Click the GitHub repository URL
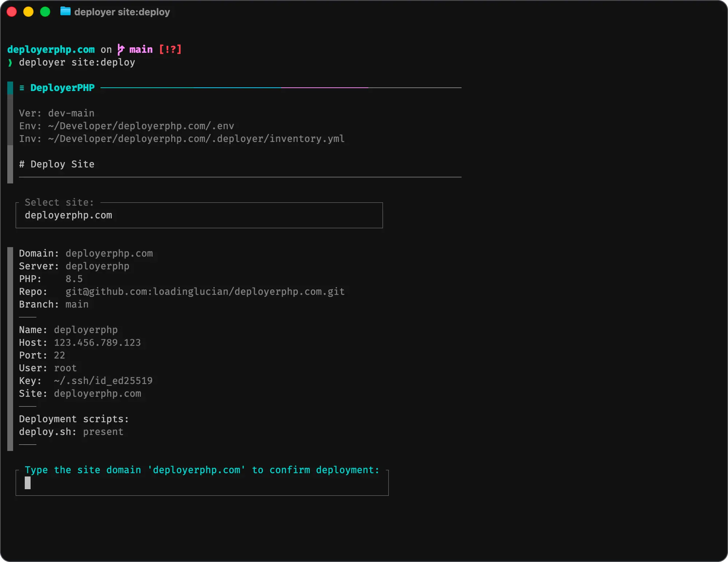This screenshot has width=728, height=562. (205, 292)
